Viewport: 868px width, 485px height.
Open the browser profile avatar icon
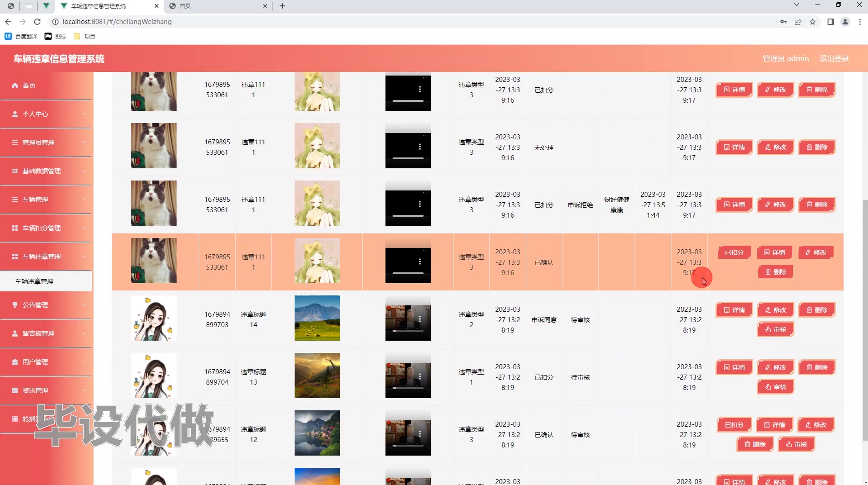click(x=845, y=22)
